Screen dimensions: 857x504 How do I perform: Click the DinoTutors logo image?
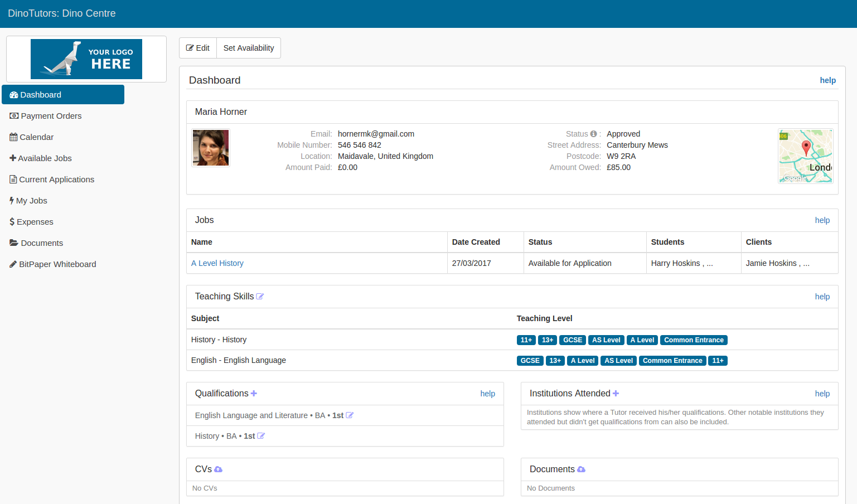pyautogui.click(x=86, y=59)
